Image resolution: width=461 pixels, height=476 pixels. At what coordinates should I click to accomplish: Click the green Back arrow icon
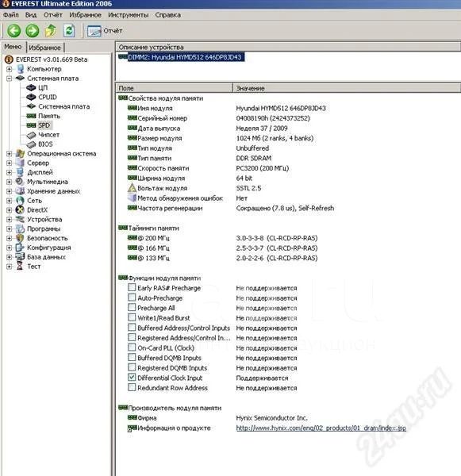tap(14, 31)
